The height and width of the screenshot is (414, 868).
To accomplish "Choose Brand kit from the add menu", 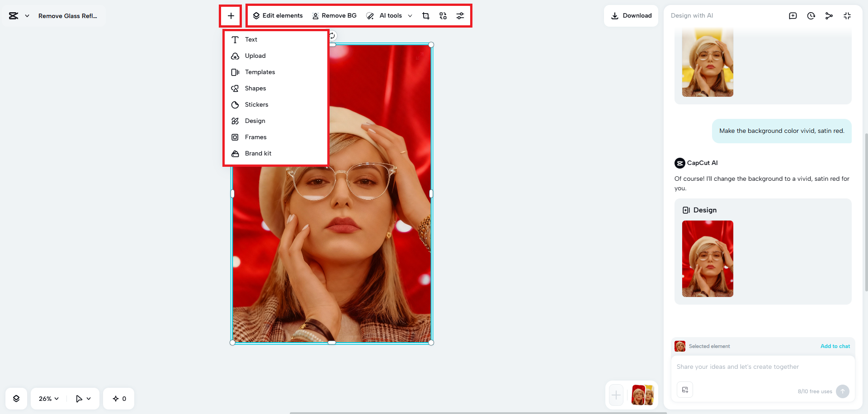I will (x=258, y=153).
